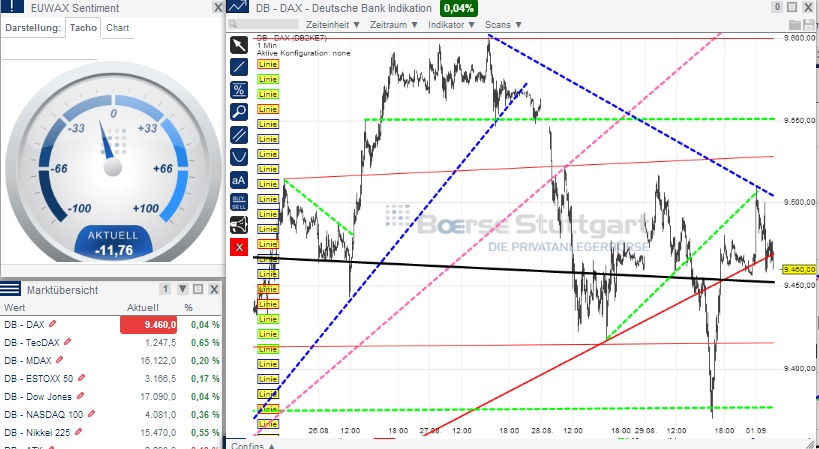Sort by the Aktuell column header
Image resolution: width=819 pixels, height=449 pixels.
(x=143, y=308)
